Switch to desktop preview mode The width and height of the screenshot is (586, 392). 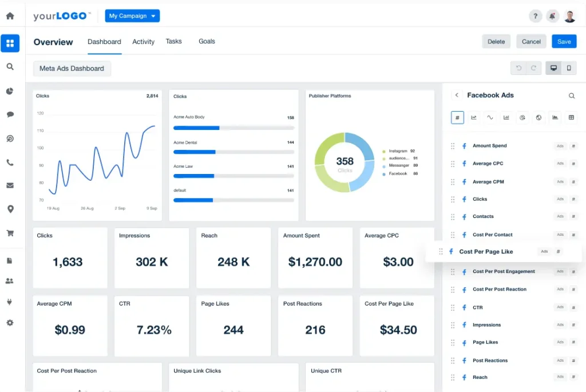(553, 68)
